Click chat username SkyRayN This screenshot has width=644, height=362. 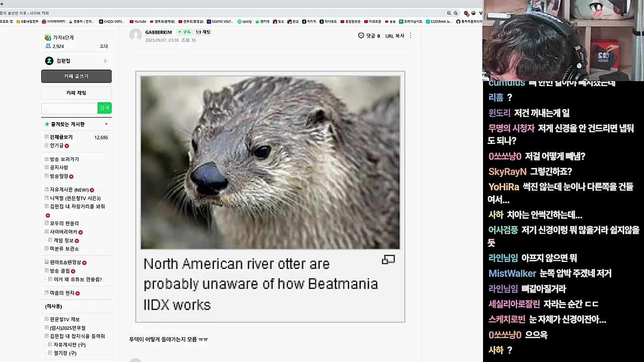click(507, 171)
